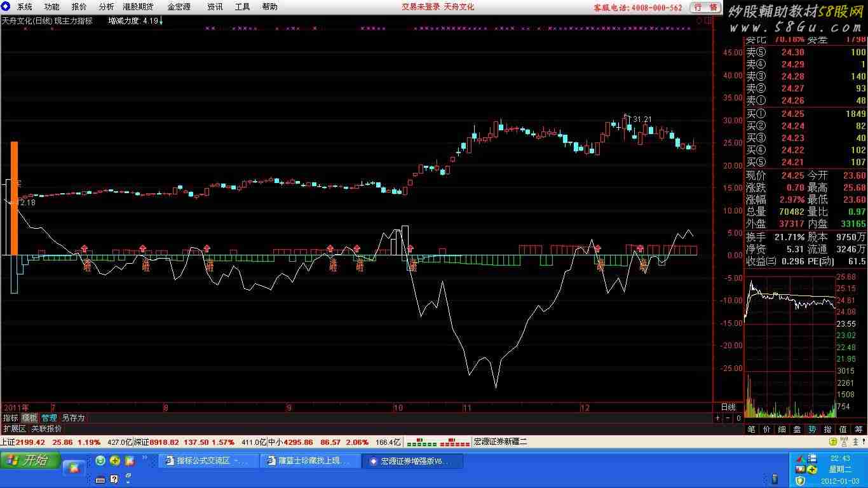Screen dimensions: 868x488
Task: Select the 模板 tab below the chart
Action: (x=29, y=418)
